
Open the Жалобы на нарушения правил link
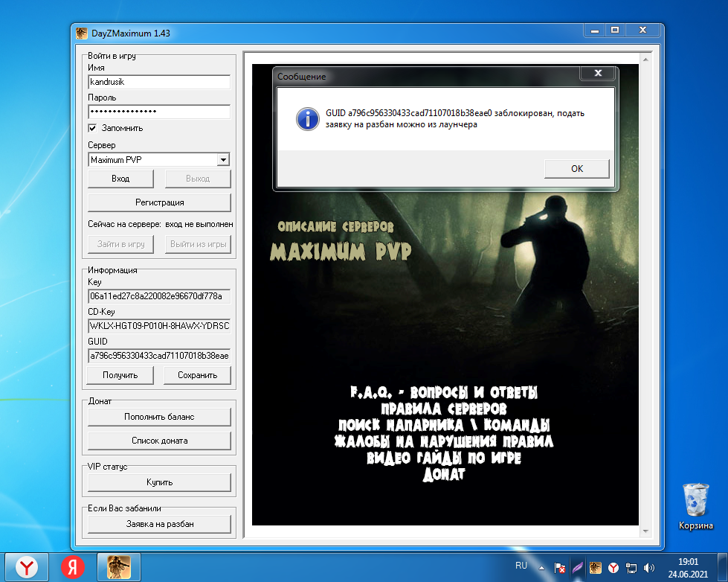(x=444, y=441)
